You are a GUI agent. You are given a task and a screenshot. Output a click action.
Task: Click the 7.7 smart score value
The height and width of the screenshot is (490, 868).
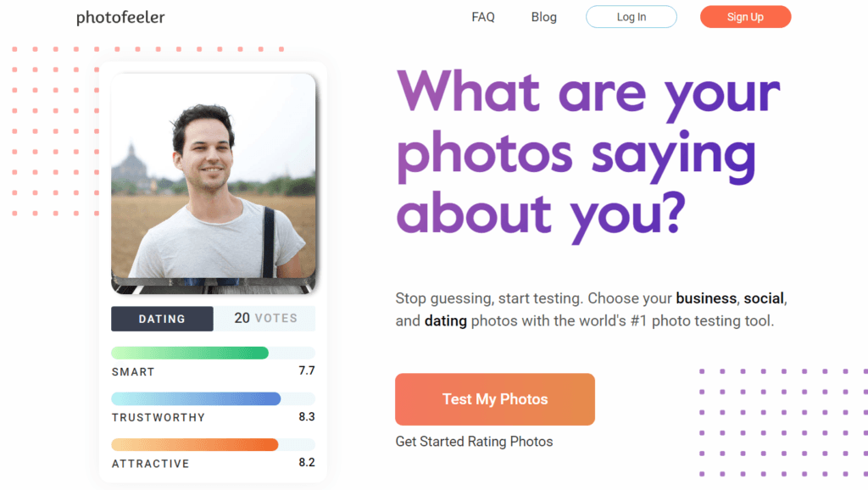307,370
